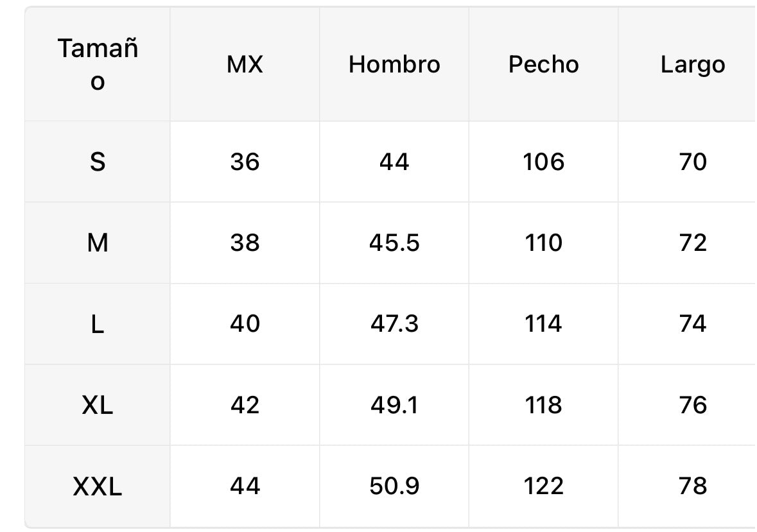Select the MX column header

(x=245, y=65)
